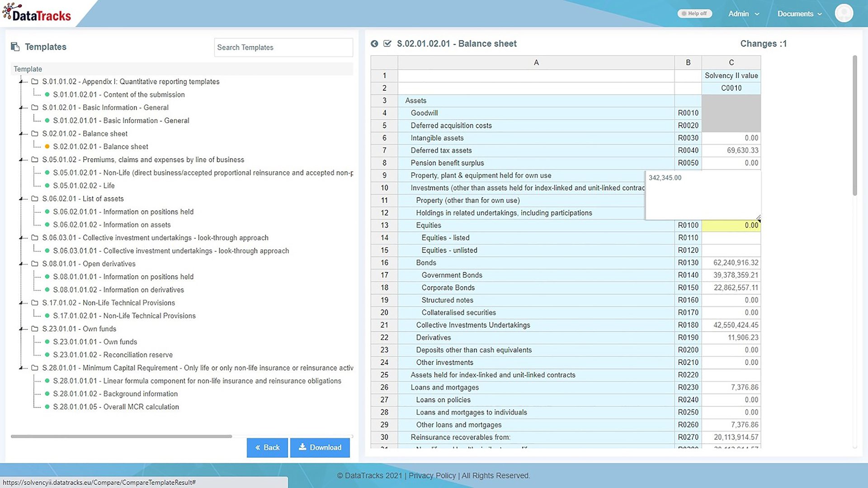Click the Download button
This screenshot has height=488, width=868.
click(x=320, y=447)
